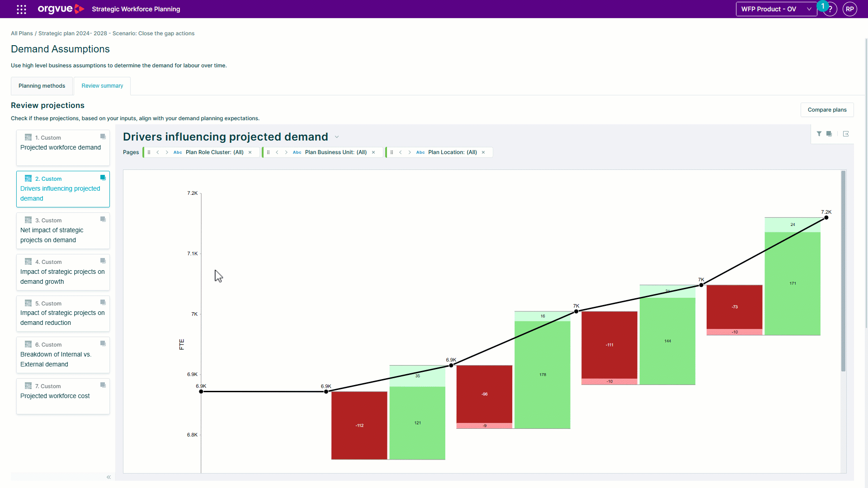The image size is (868, 488).
Task: Next page arrow for Plan Business Unit
Action: click(x=286, y=152)
